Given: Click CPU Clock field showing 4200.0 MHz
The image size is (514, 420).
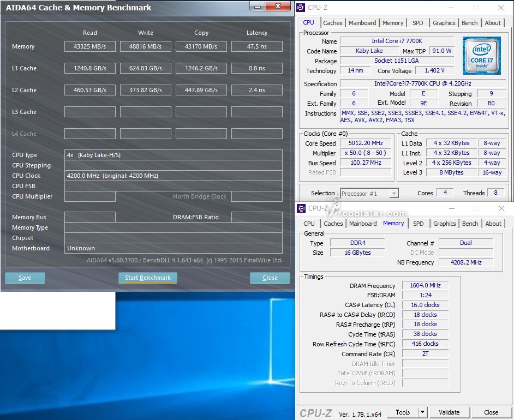Looking at the screenshot, I should 174,176.
